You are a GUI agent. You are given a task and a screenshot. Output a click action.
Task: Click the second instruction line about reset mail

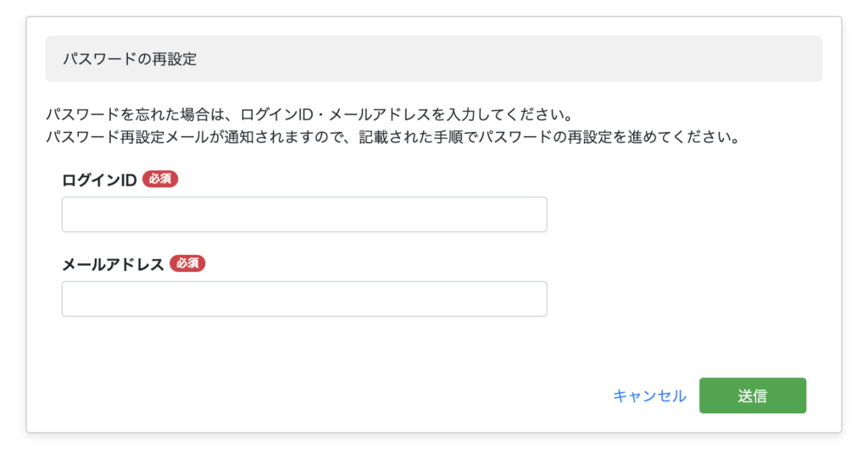[x=392, y=136]
